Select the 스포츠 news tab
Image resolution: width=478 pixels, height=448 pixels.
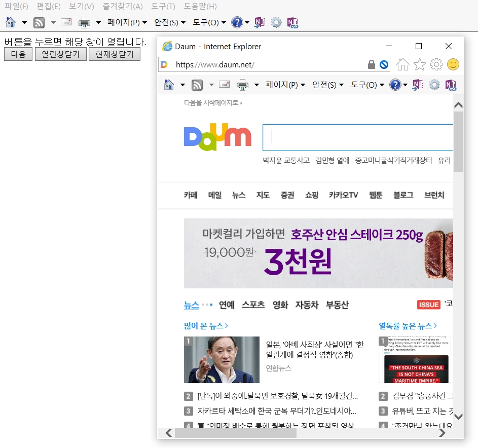tap(253, 305)
